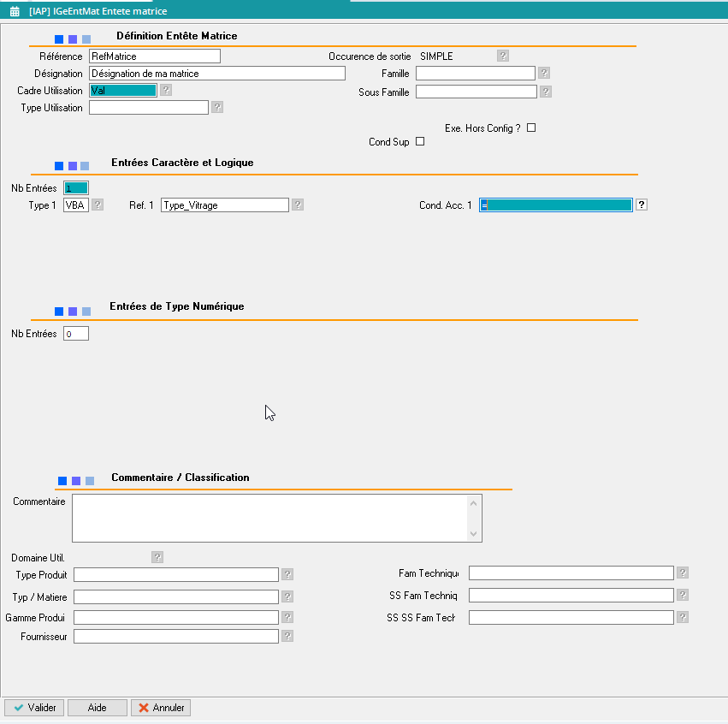Open lookup icon next to Famille field
This screenshot has width=728, height=724.
tap(544, 74)
